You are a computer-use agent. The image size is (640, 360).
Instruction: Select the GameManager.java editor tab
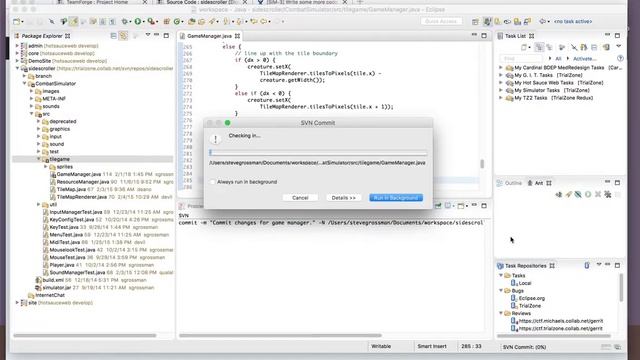pyautogui.click(x=209, y=36)
